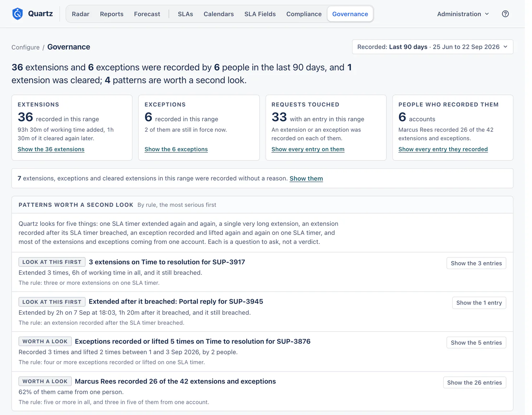Open the Compliance tab
The image size is (532, 415).
304,14
